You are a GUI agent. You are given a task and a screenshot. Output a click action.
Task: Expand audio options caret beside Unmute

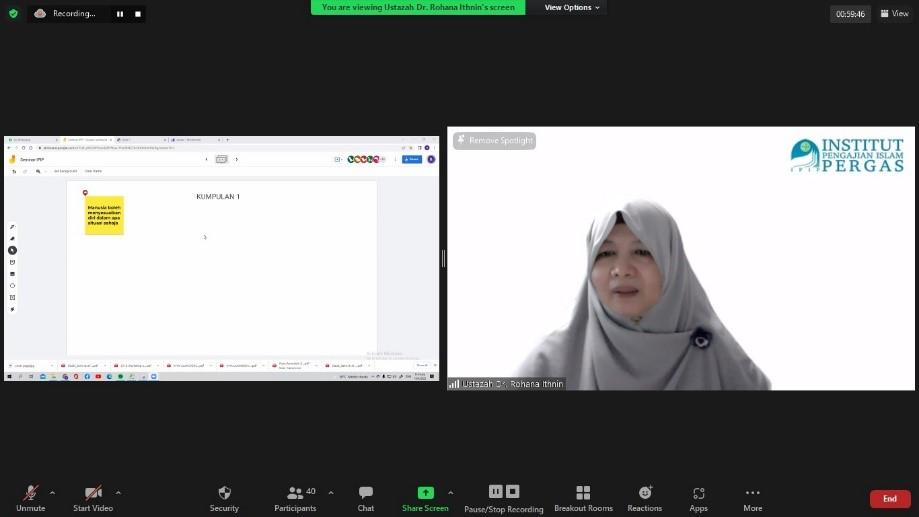pos(52,493)
